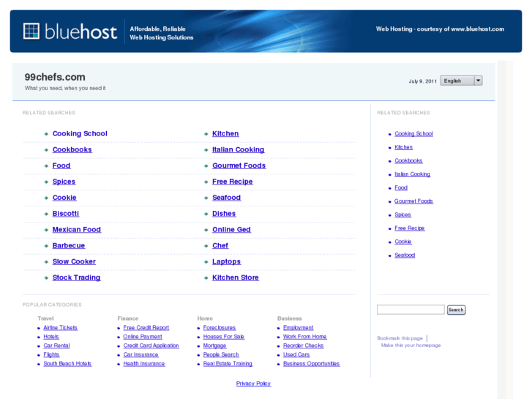The image size is (532, 399).
Task: Open Work From Home link
Action: coord(305,337)
